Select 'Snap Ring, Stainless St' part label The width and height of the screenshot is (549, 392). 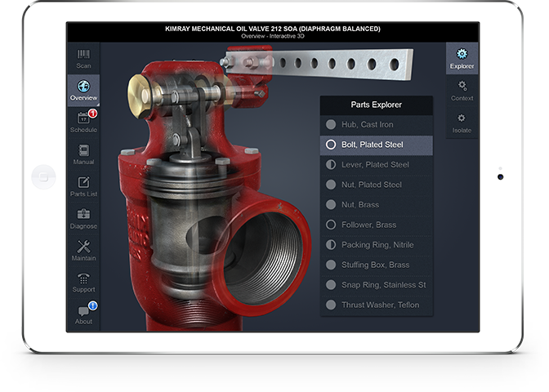384,285
